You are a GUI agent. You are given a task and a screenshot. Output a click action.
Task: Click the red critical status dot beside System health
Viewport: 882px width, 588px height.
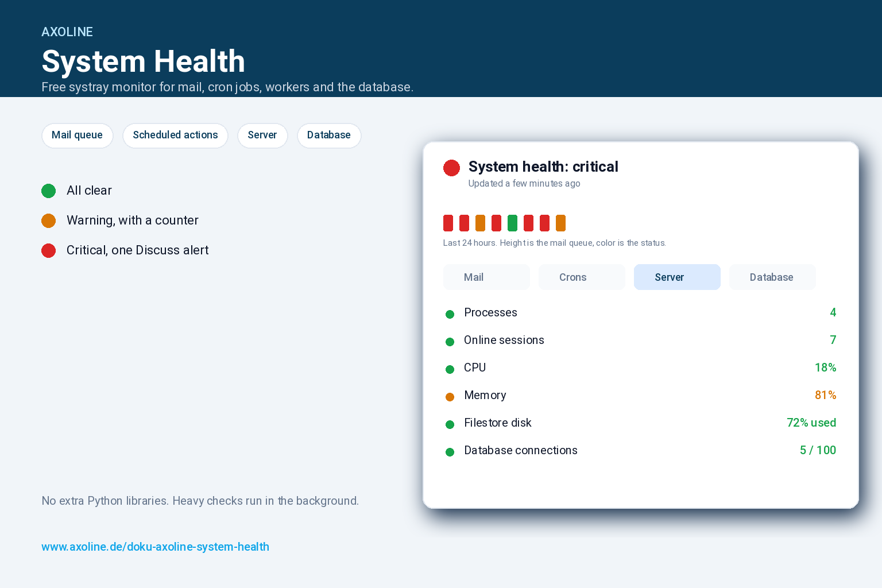click(451, 168)
